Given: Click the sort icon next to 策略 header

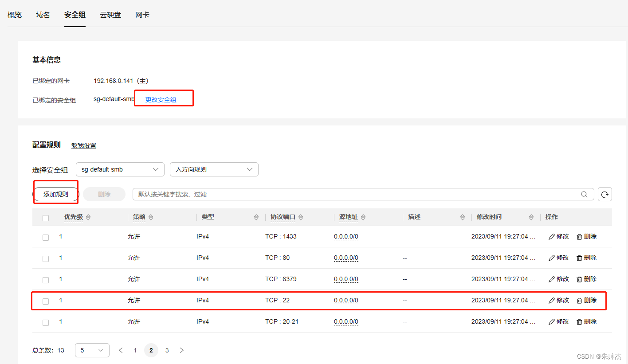Looking at the screenshot, I should coord(151,217).
